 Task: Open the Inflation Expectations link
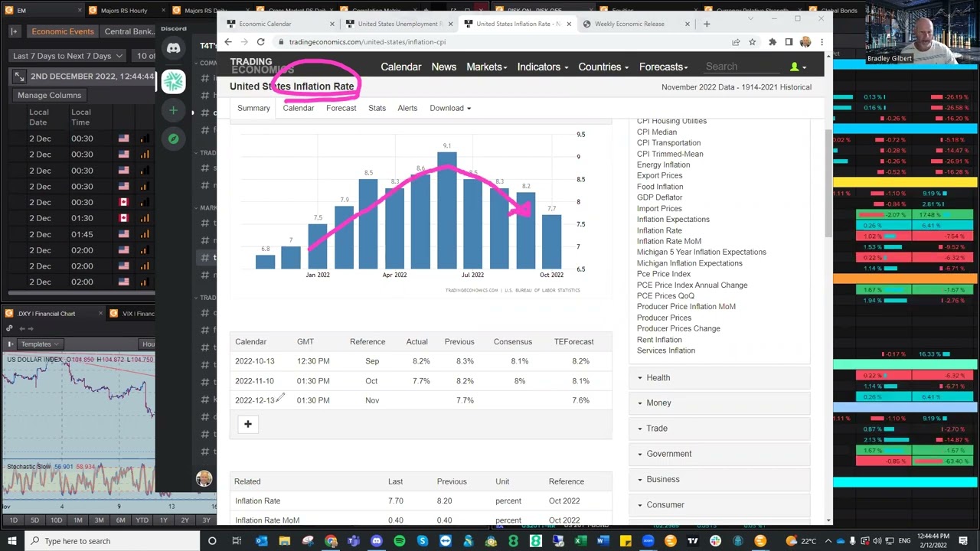click(x=673, y=220)
